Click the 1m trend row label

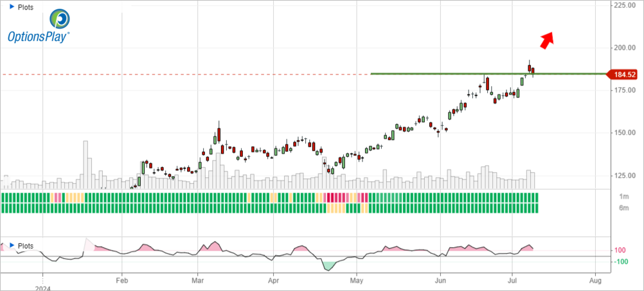623,197
